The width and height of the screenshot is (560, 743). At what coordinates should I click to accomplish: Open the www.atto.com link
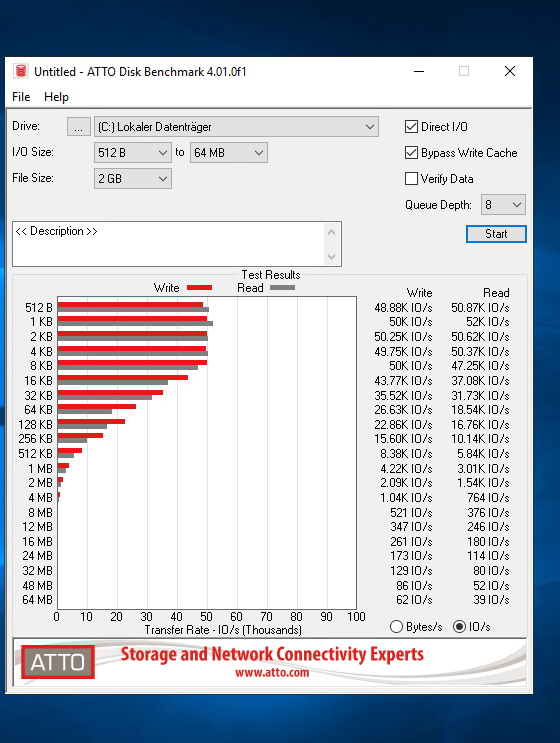272,672
